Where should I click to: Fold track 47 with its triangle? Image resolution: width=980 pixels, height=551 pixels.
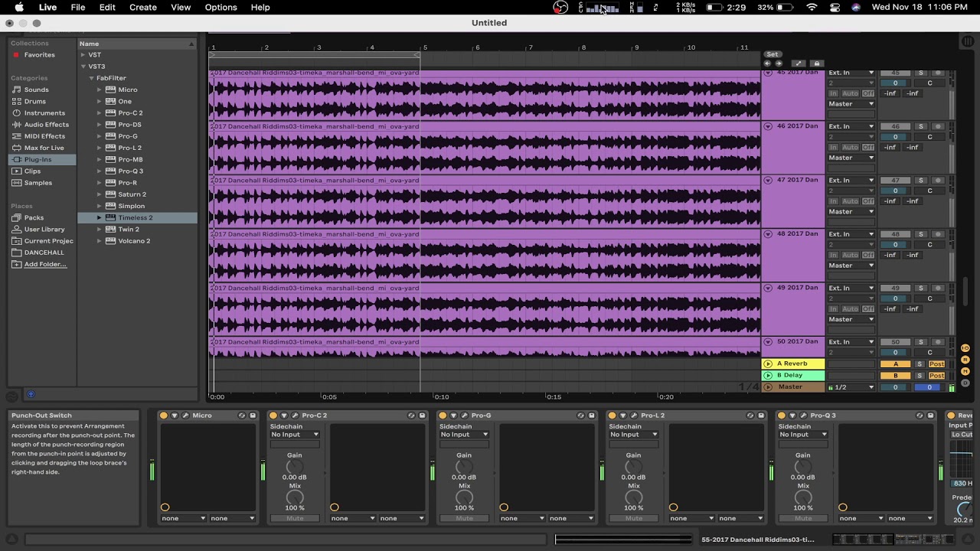coord(768,180)
